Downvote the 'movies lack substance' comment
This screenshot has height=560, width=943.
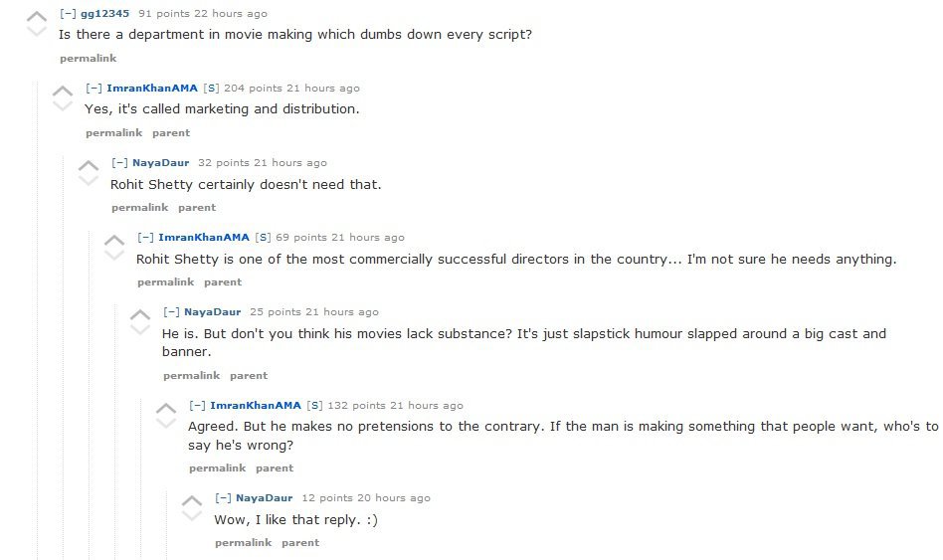(140, 329)
